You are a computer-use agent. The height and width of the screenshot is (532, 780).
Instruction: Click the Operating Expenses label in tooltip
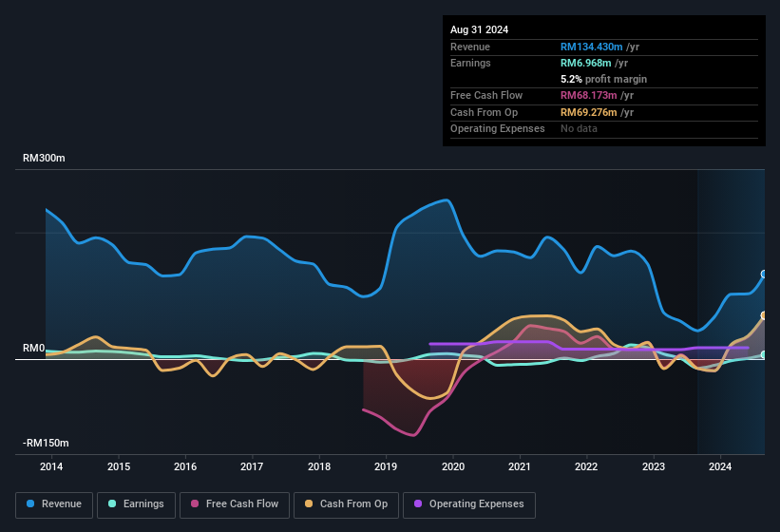click(x=498, y=129)
